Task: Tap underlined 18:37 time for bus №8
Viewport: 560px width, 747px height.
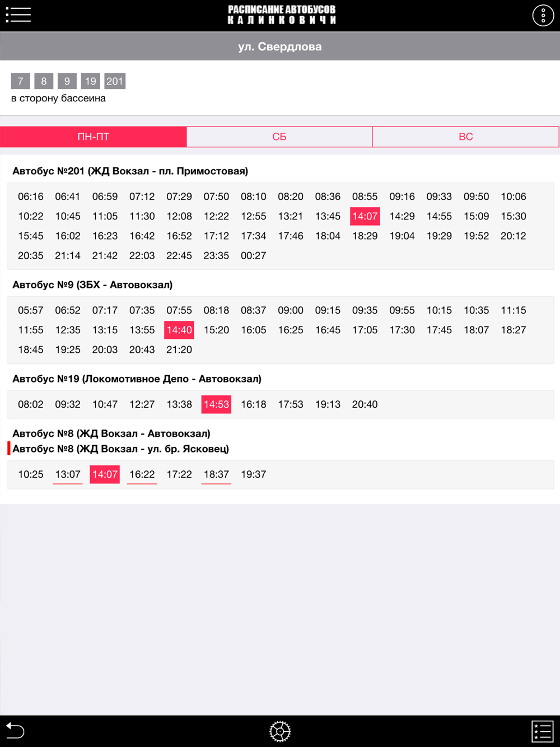Action: tap(216, 474)
